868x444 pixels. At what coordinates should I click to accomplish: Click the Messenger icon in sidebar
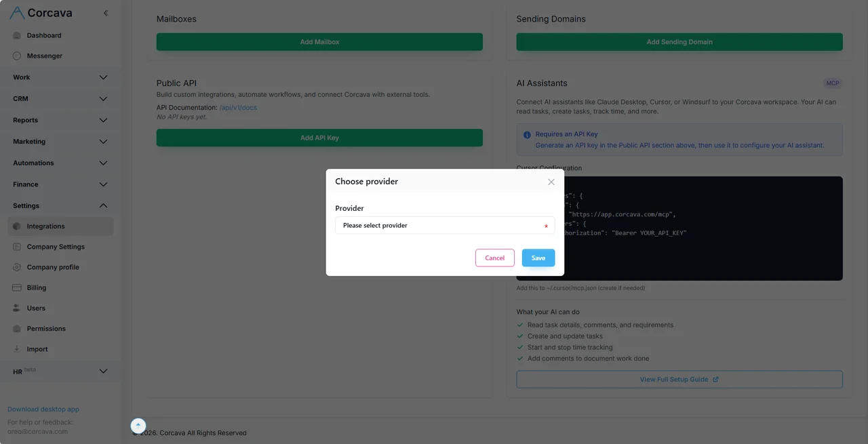pos(17,56)
